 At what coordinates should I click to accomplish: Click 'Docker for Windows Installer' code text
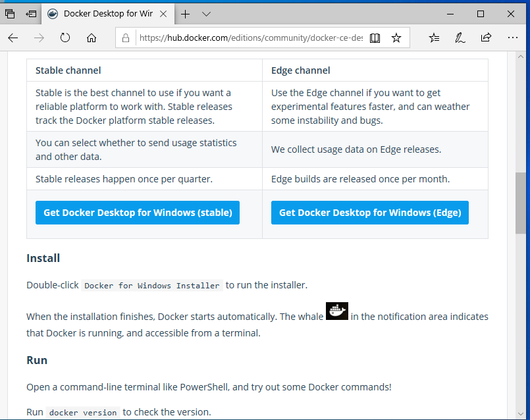pyautogui.click(x=152, y=286)
